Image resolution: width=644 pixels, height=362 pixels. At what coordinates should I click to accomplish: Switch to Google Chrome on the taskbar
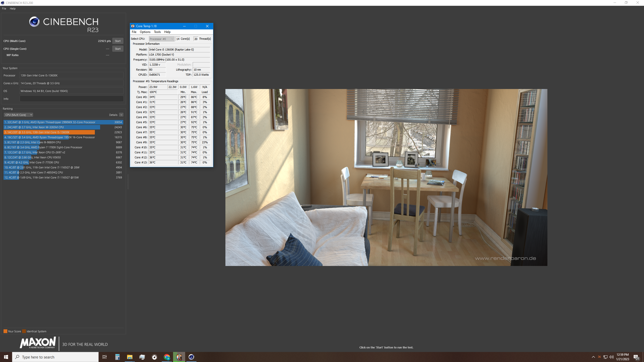point(167,357)
